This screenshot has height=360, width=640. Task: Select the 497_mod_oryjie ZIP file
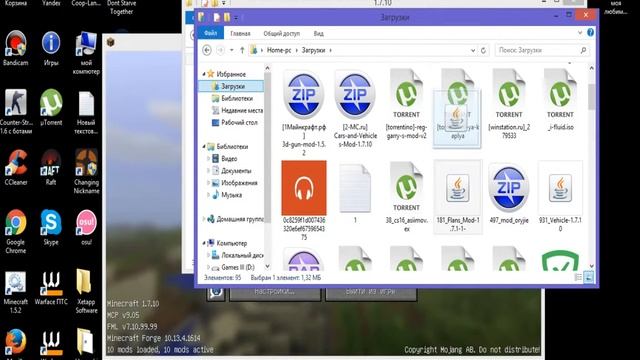pos(509,193)
